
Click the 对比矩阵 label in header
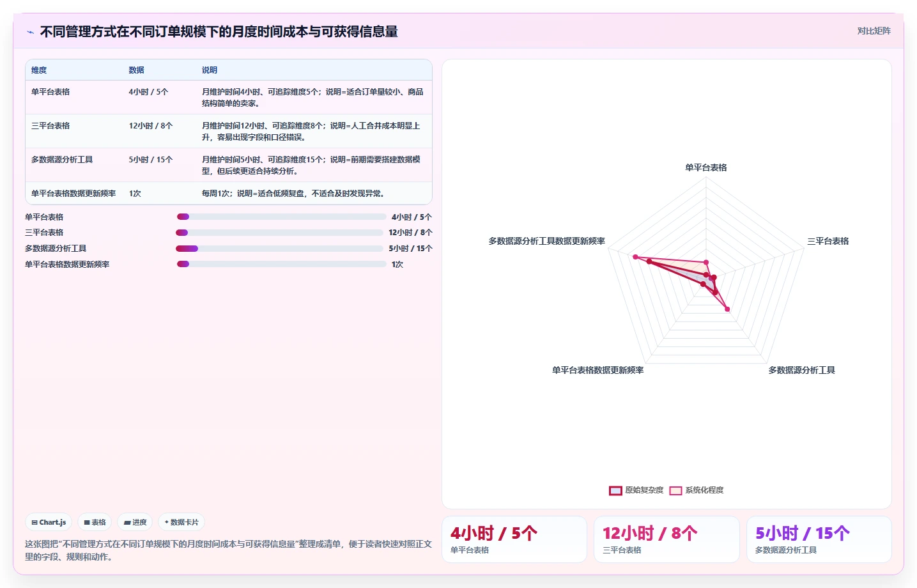(x=874, y=31)
